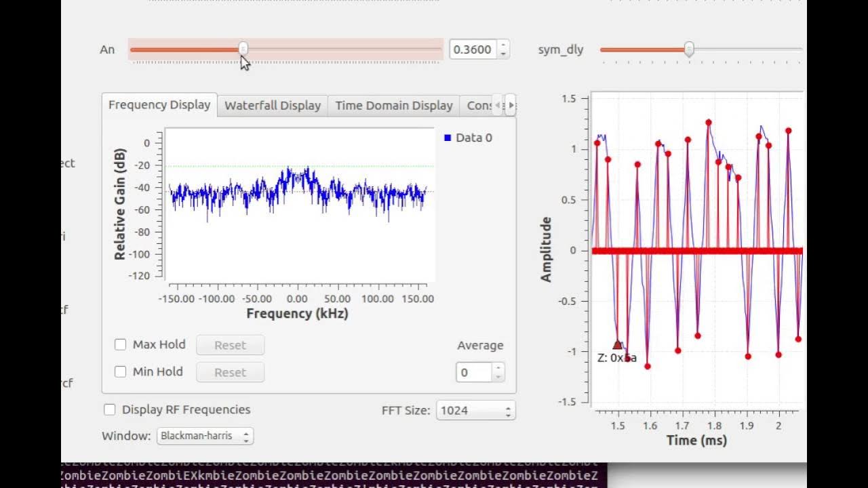Increase the Average value with up arrow
The height and width of the screenshot is (488, 868).
[498, 368]
